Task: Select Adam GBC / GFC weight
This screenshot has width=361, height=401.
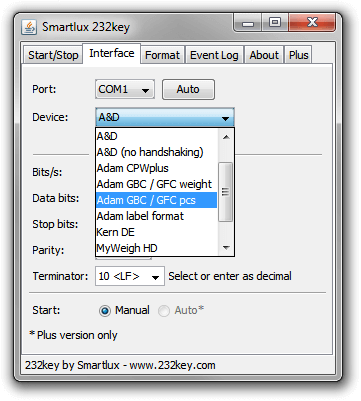Action: point(157,184)
